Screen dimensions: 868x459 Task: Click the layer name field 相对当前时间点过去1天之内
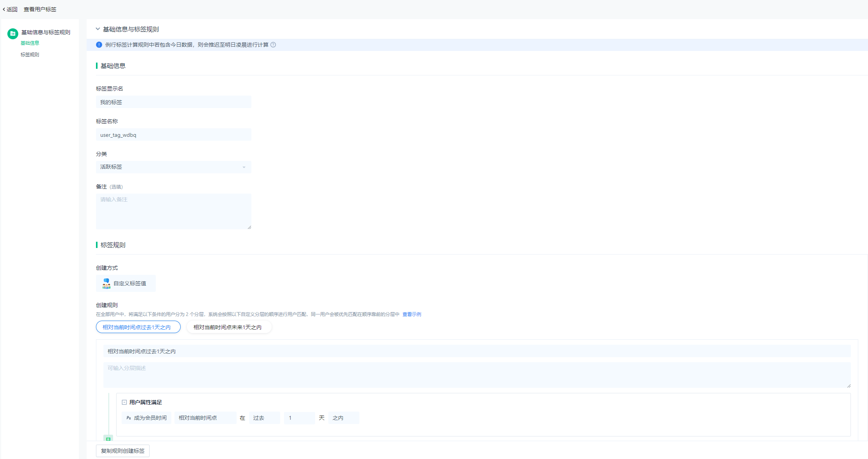477,351
